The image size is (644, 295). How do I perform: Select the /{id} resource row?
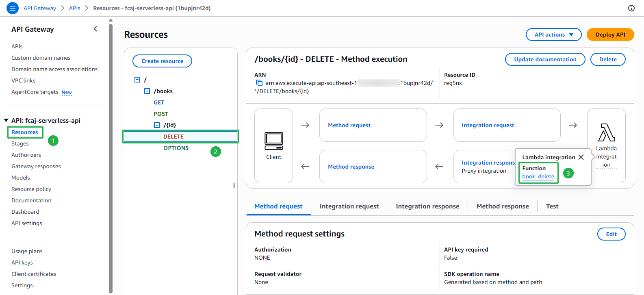coord(170,125)
